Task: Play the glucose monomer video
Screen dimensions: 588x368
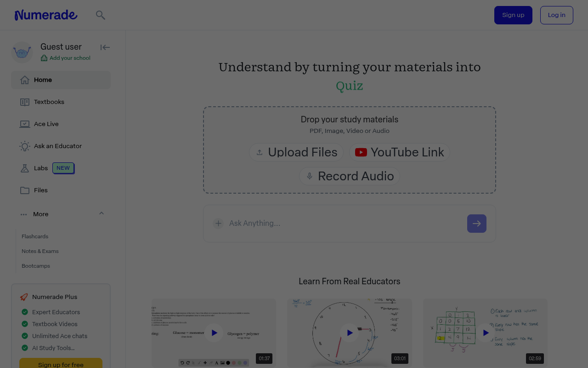Action: click(x=214, y=333)
